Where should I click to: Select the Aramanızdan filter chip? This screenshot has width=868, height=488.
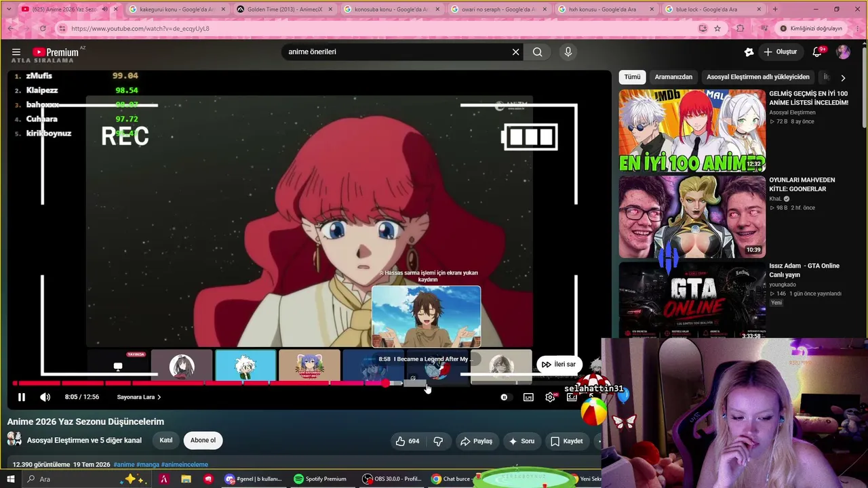point(673,77)
